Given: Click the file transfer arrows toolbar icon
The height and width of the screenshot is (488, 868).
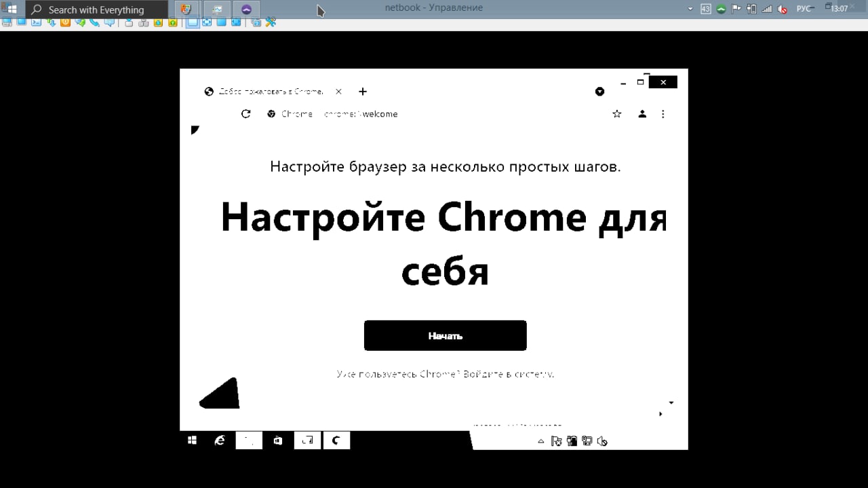Looking at the screenshot, I should [51, 22].
